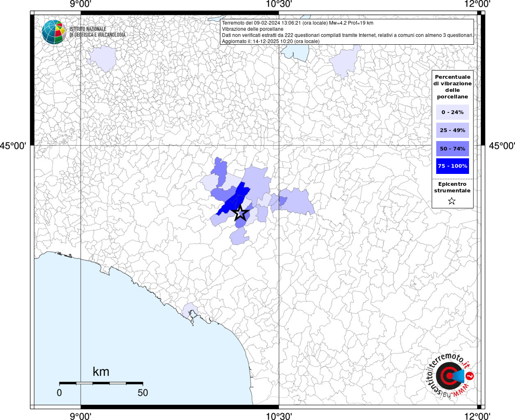Click the top 9°00' longitude label

click(80, 4)
